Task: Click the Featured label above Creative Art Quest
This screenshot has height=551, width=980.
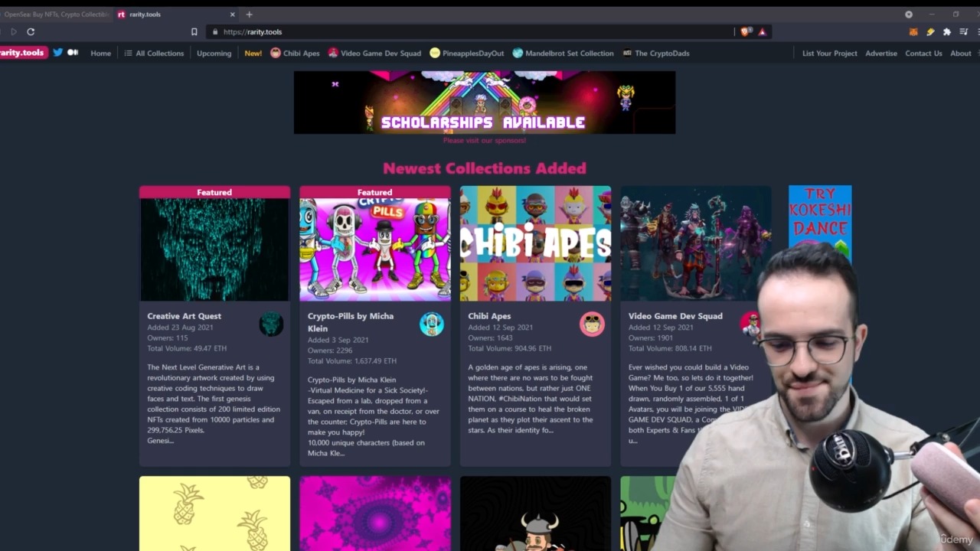Action: [x=214, y=192]
